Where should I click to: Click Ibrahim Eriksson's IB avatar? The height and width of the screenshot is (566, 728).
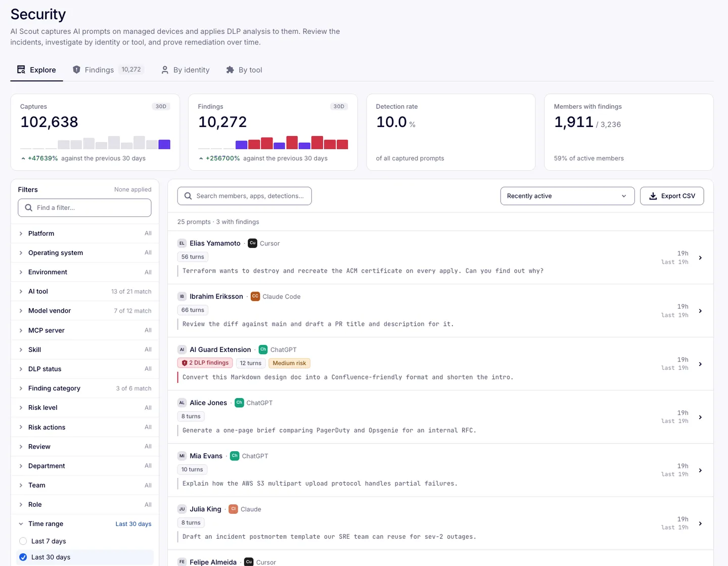coord(182,296)
